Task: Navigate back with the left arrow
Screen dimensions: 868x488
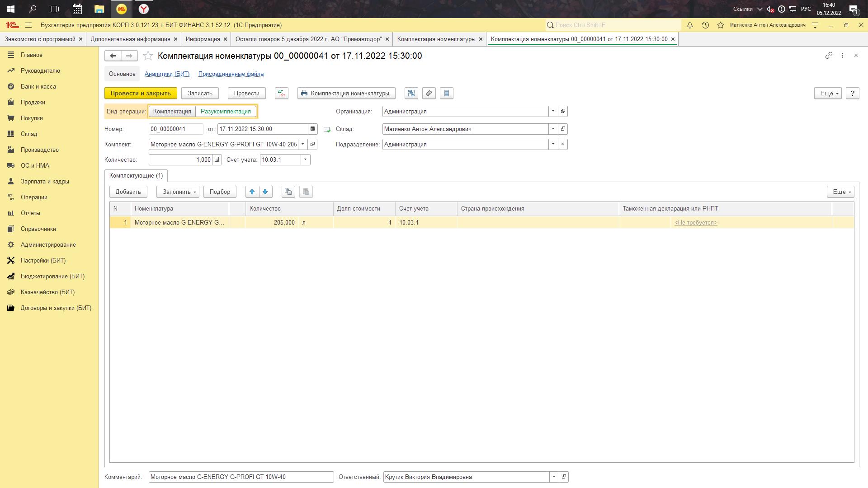Action: pyautogui.click(x=113, y=56)
